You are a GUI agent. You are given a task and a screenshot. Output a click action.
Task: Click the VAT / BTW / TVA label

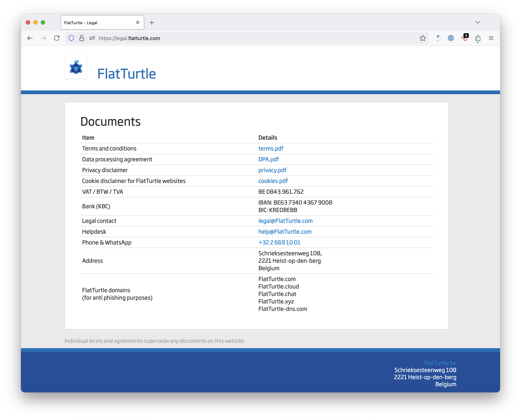pos(103,192)
